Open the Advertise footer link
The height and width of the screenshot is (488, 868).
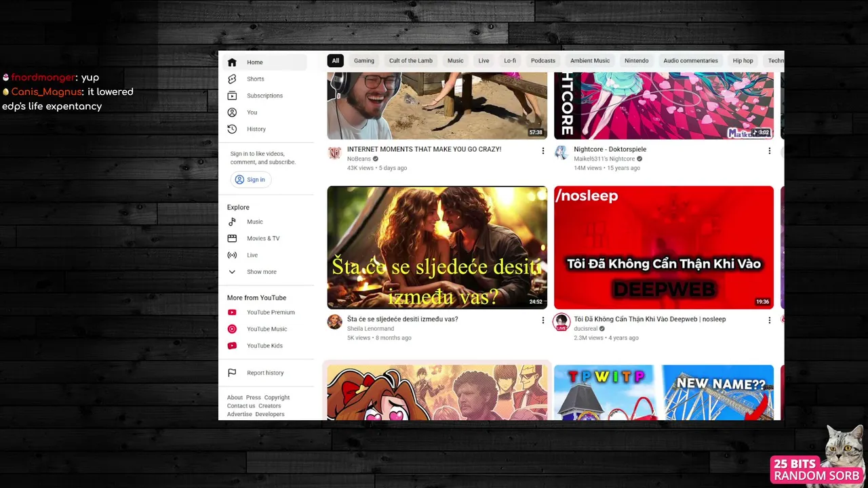coord(239,414)
